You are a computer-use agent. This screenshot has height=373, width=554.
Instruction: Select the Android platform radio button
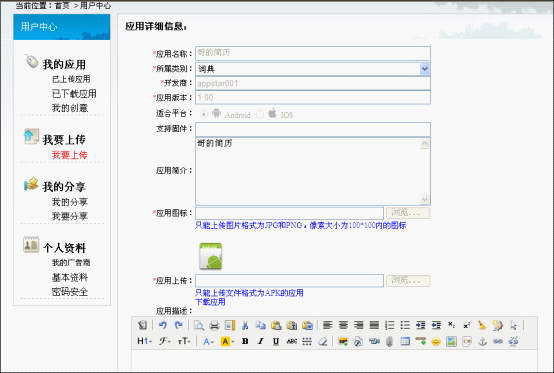204,114
